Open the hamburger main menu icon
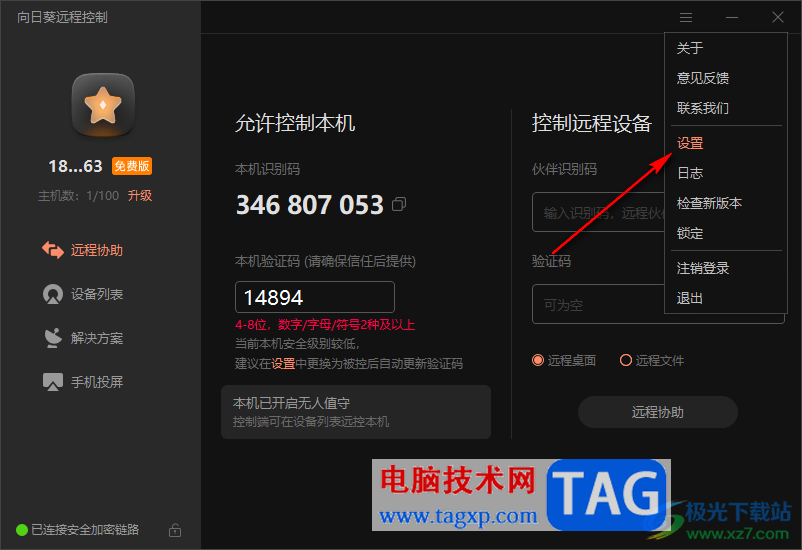This screenshot has width=802, height=550. (686, 18)
